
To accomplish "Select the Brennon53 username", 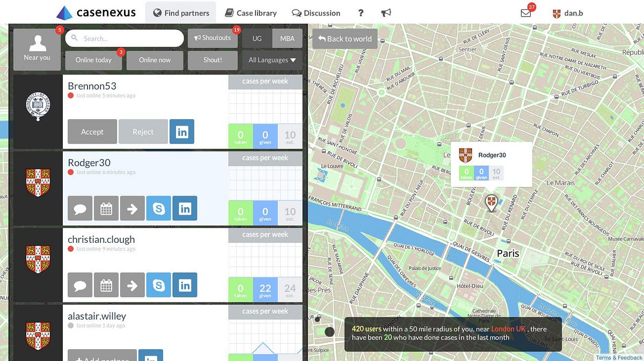I will click(92, 86).
